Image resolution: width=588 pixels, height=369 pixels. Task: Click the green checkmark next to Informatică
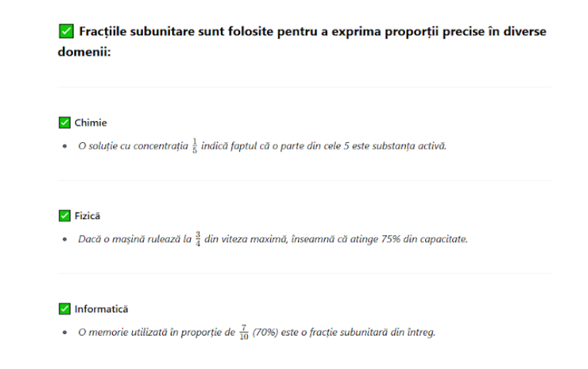click(x=64, y=308)
